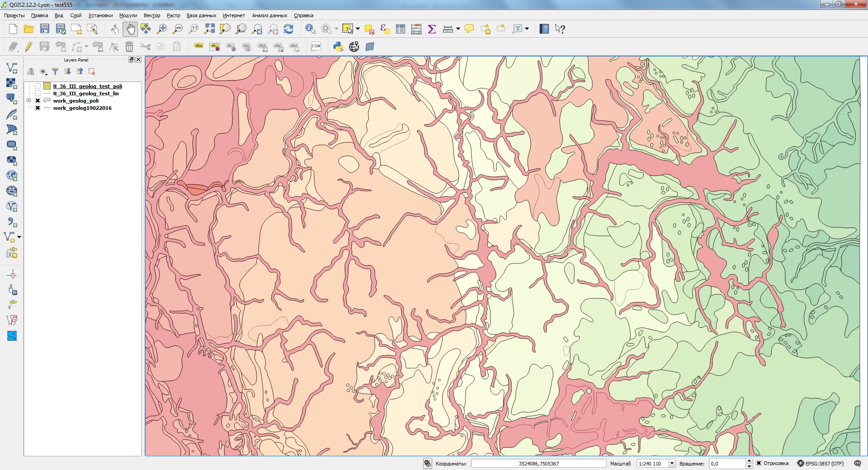Click the Refresh map icon
The width and height of the screenshot is (868, 470).
288,28
